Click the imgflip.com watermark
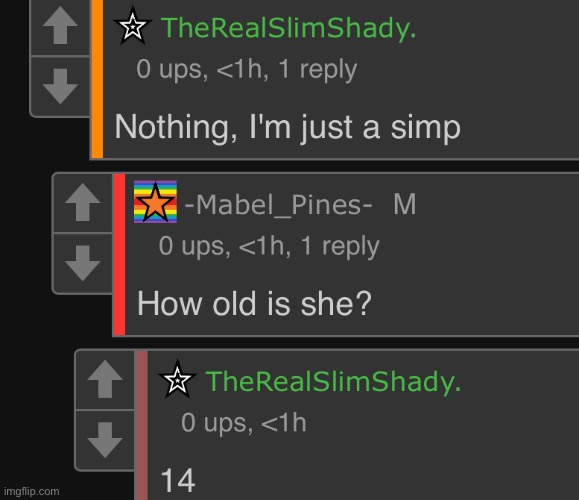 click(x=32, y=492)
